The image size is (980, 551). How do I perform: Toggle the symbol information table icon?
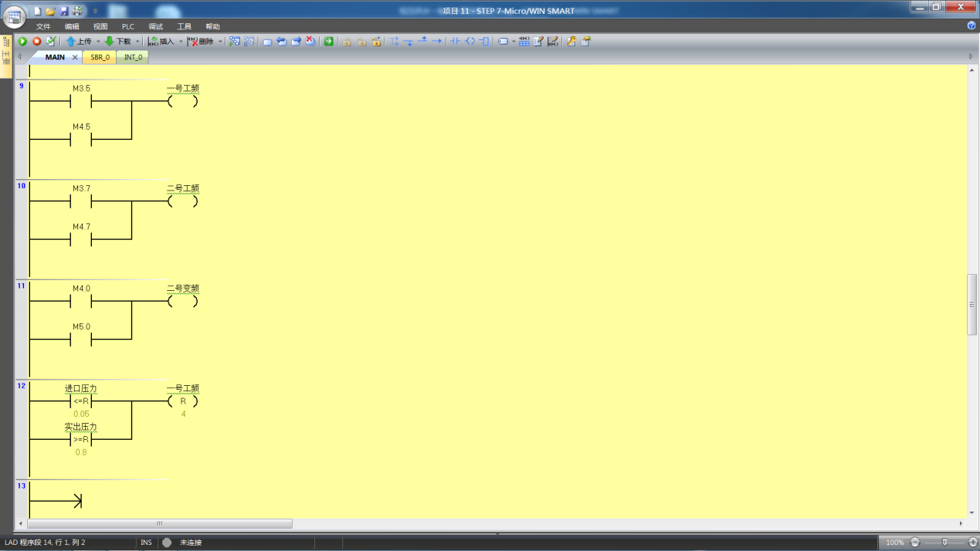pyautogui.click(x=524, y=41)
